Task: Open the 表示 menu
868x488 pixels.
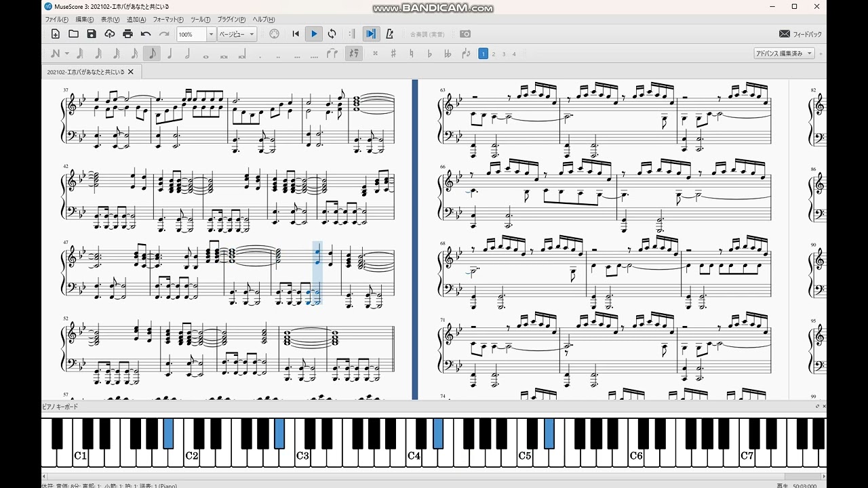Action: [x=110, y=20]
